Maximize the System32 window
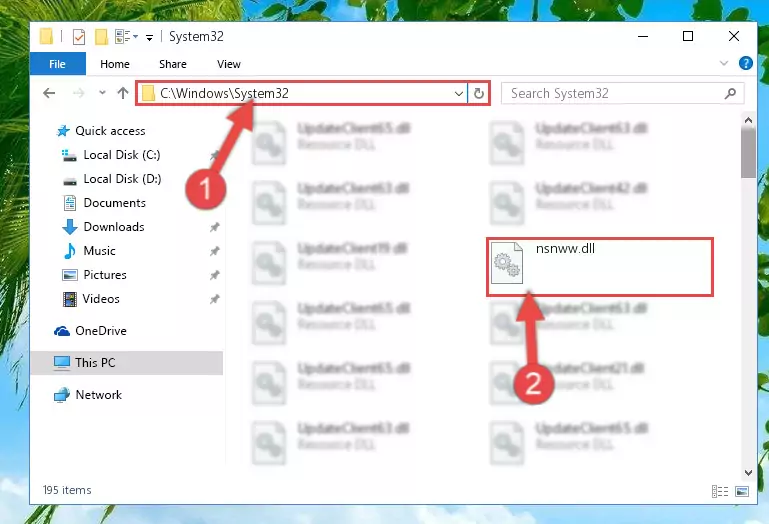 click(x=688, y=36)
